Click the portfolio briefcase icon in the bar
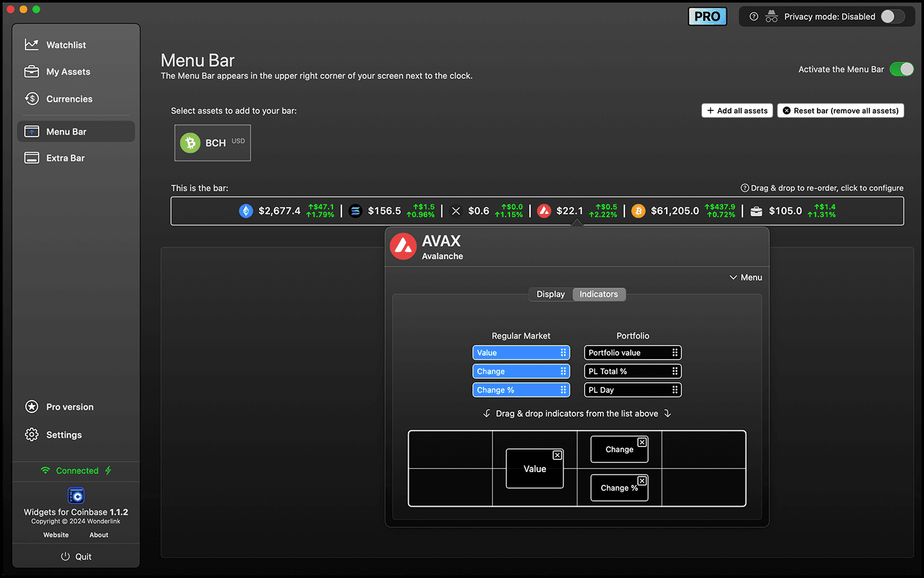 [755, 211]
